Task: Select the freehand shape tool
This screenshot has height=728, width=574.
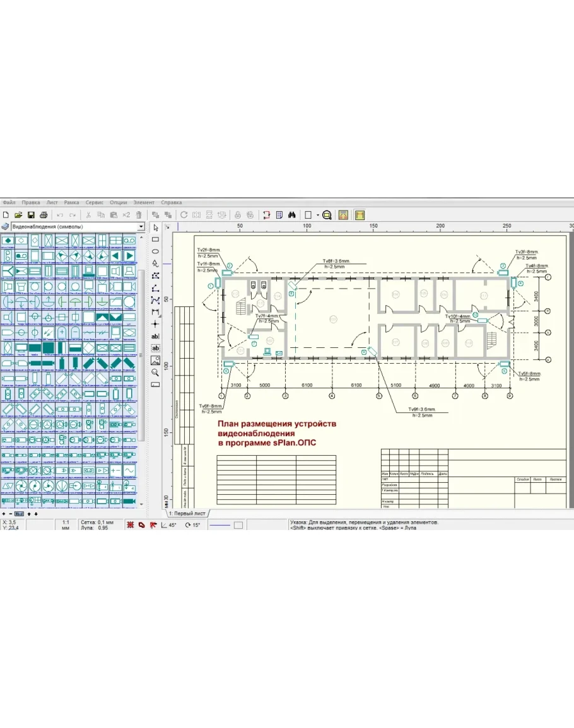Action: click(x=155, y=263)
